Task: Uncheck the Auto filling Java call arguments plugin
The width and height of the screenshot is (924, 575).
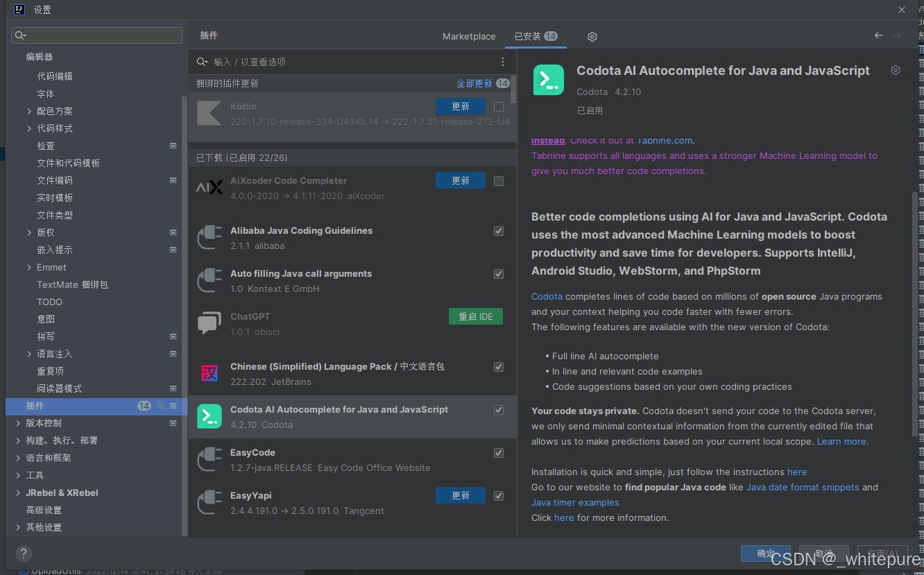Action: [x=499, y=274]
